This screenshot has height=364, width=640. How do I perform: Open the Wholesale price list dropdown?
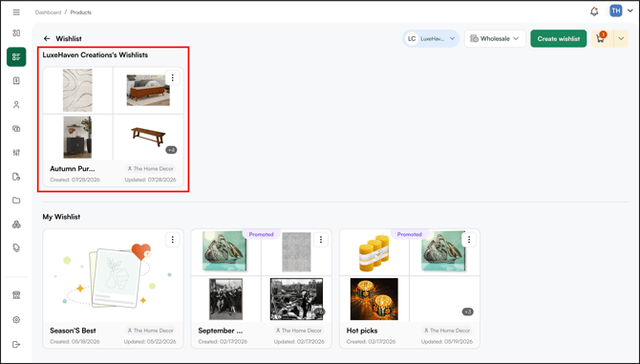point(495,38)
